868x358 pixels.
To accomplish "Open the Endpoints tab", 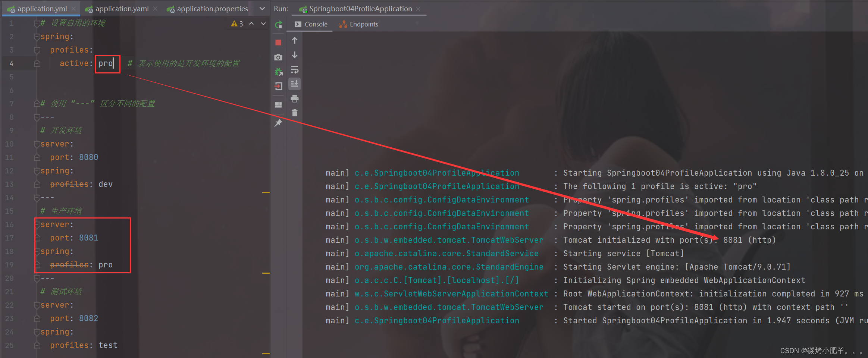I will click(x=359, y=24).
